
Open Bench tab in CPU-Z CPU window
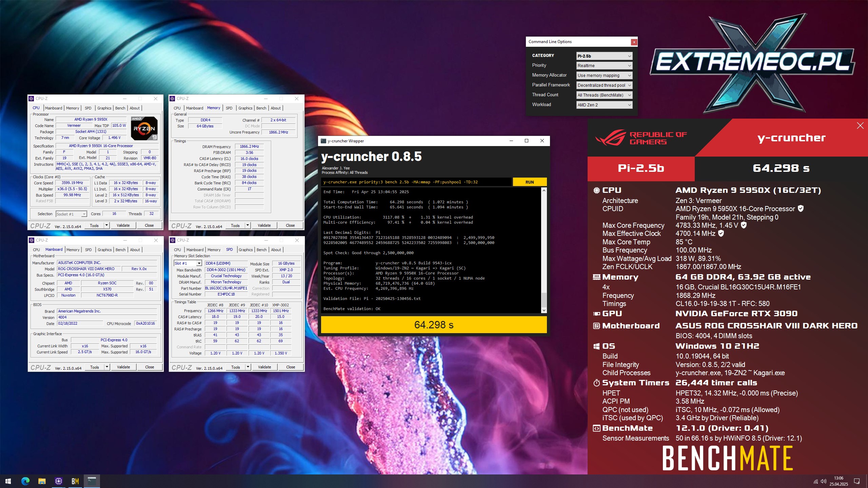pos(120,108)
